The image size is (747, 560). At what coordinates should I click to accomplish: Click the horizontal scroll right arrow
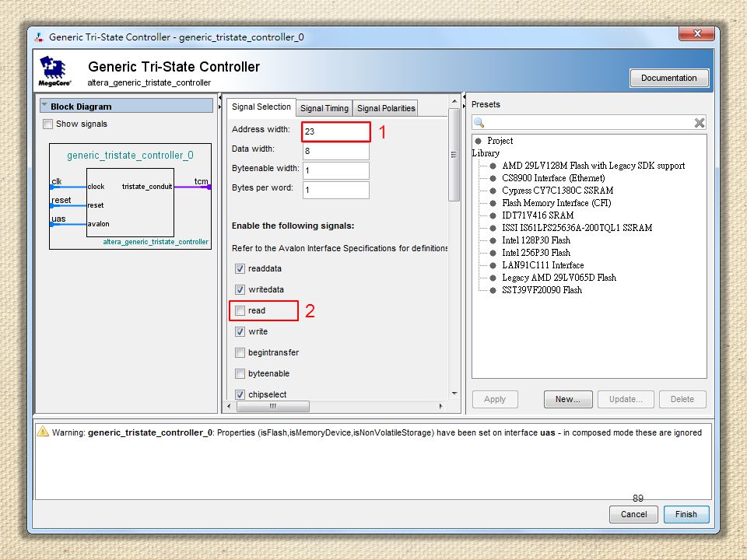point(441,406)
